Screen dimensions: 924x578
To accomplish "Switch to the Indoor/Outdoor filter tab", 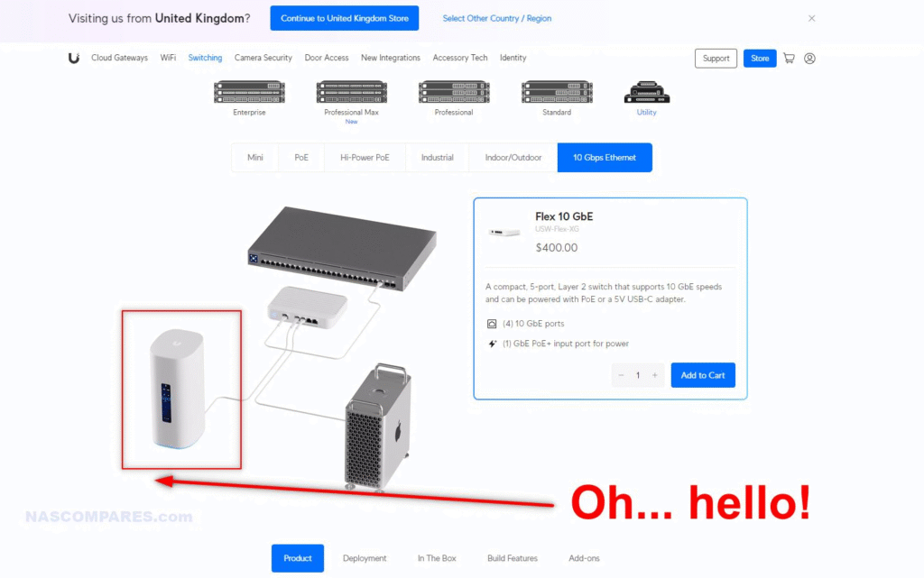I will [513, 157].
